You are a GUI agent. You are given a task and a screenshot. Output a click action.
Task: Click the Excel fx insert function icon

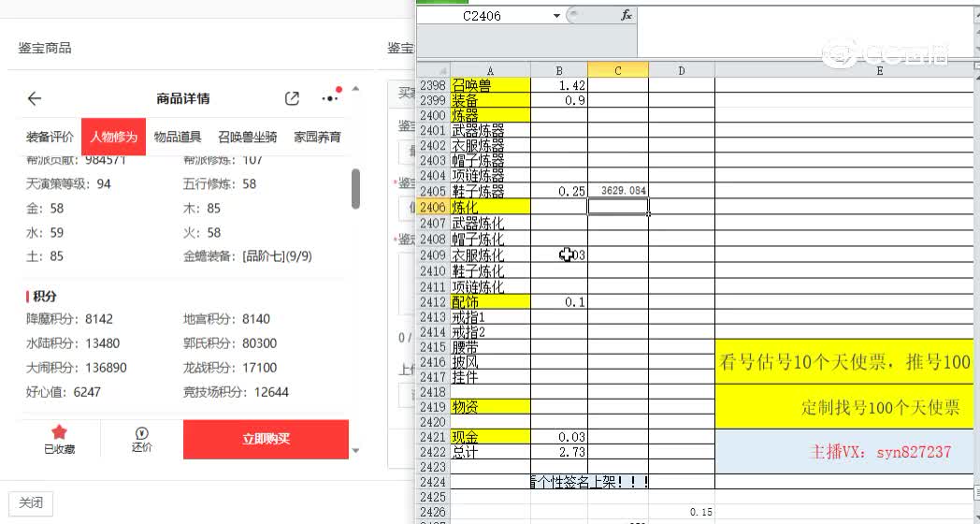click(627, 16)
